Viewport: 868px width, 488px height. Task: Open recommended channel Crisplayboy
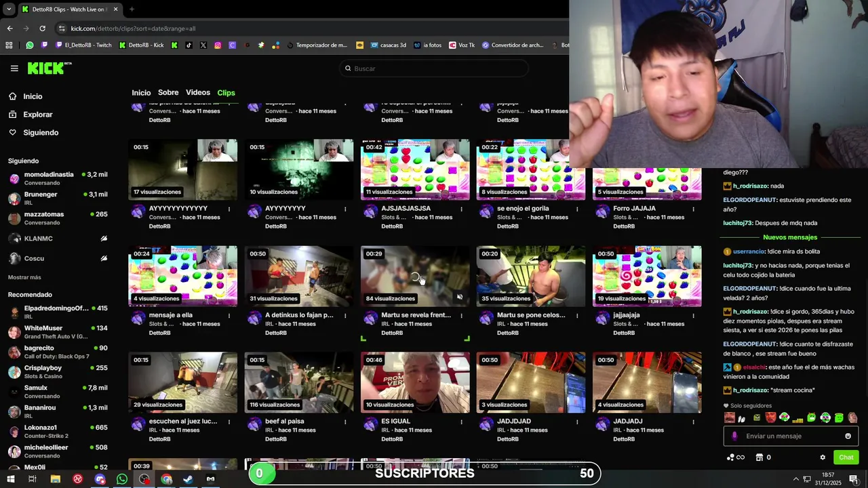coord(58,371)
